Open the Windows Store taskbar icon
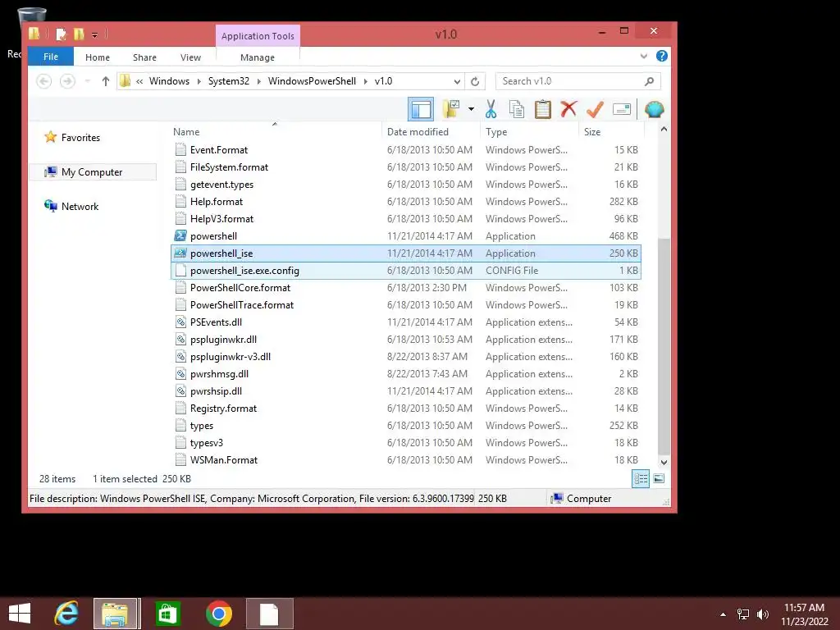Image resolution: width=840 pixels, height=630 pixels. 167,614
